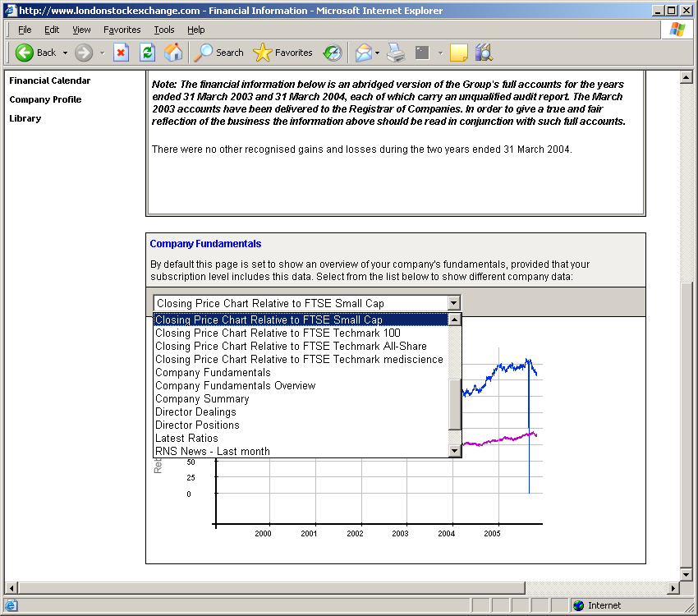Click the horizontal scroll left arrow
This screenshot has width=698, height=616.
[x=11, y=588]
